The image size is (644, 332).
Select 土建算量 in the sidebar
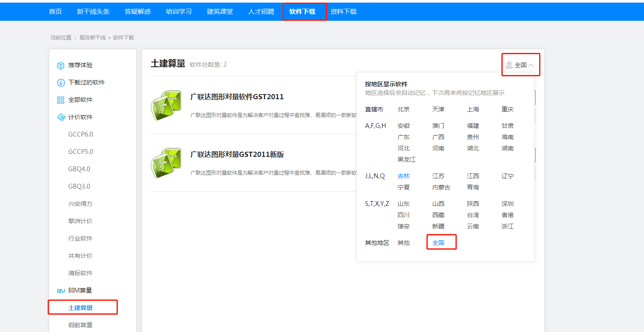pyautogui.click(x=81, y=308)
